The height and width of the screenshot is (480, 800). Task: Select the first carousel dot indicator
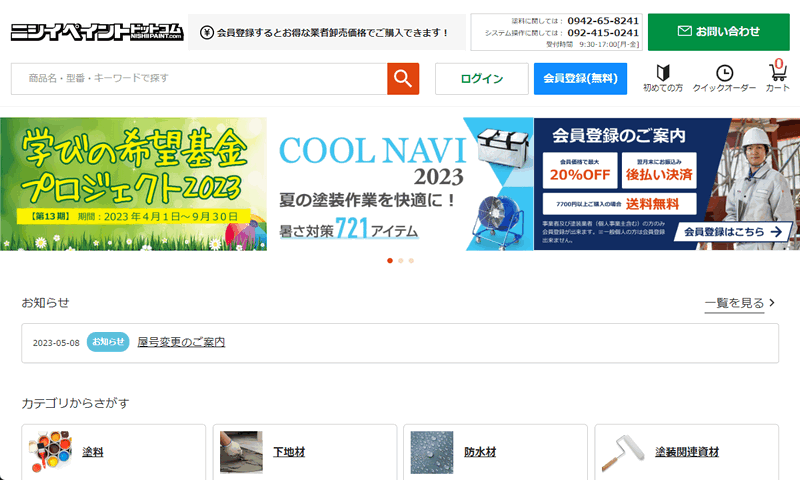390,261
